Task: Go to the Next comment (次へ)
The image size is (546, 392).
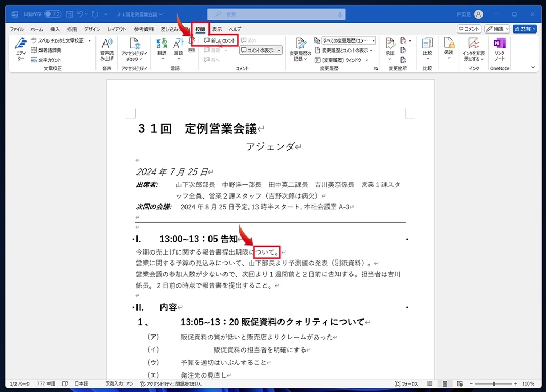Action: coord(248,40)
